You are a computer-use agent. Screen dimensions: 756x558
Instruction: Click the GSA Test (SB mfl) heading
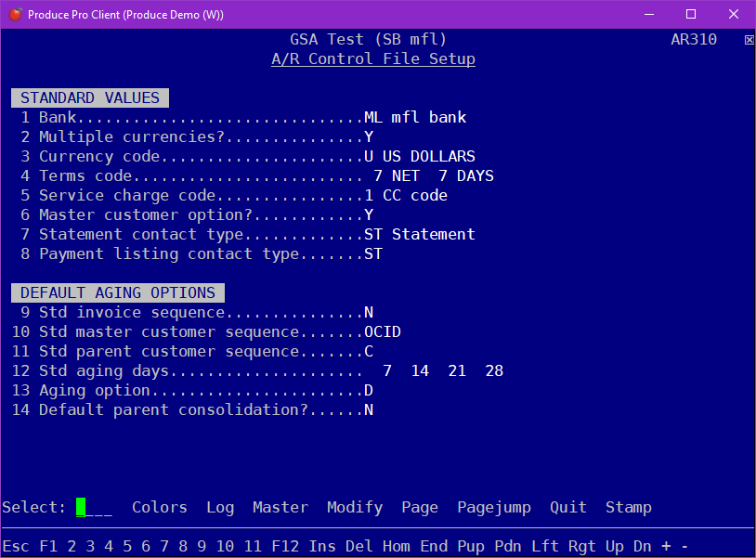tap(369, 40)
